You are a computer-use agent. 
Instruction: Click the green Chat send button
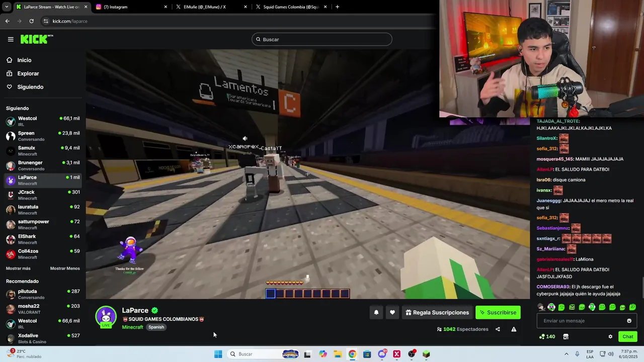point(628,336)
